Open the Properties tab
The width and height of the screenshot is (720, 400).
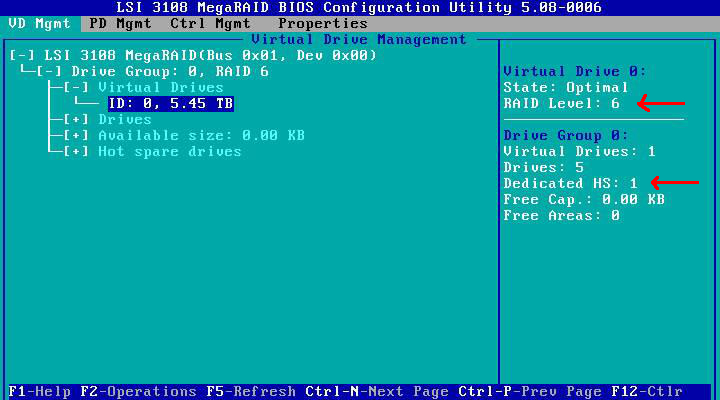point(323,23)
